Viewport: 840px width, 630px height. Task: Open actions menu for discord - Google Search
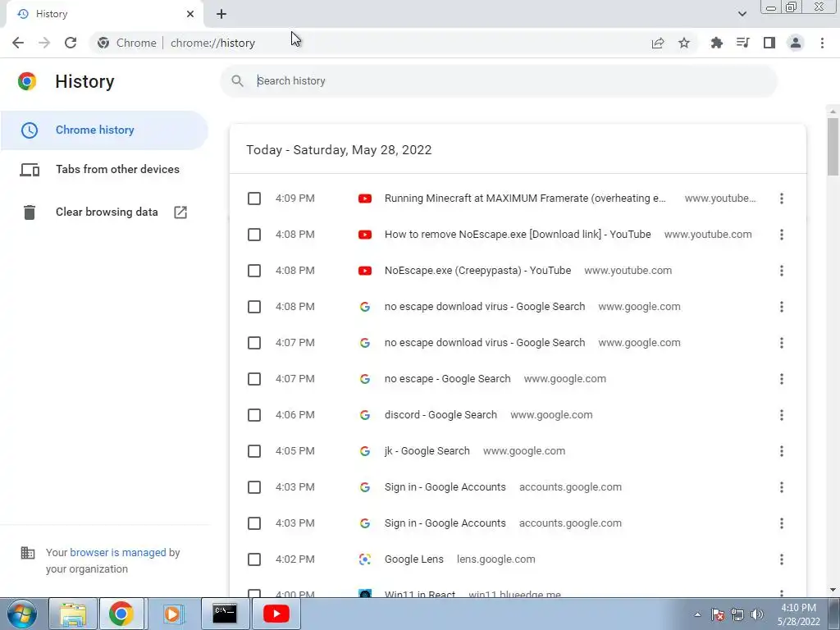tap(782, 415)
